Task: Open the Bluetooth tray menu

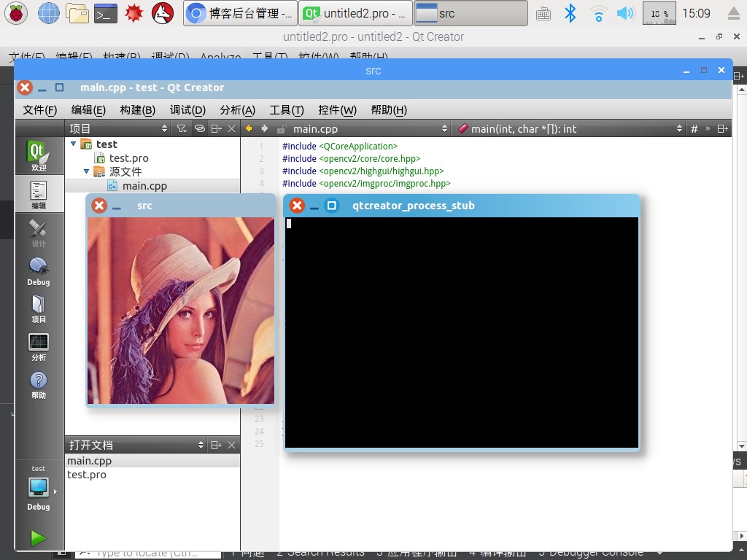Action: point(570,13)
